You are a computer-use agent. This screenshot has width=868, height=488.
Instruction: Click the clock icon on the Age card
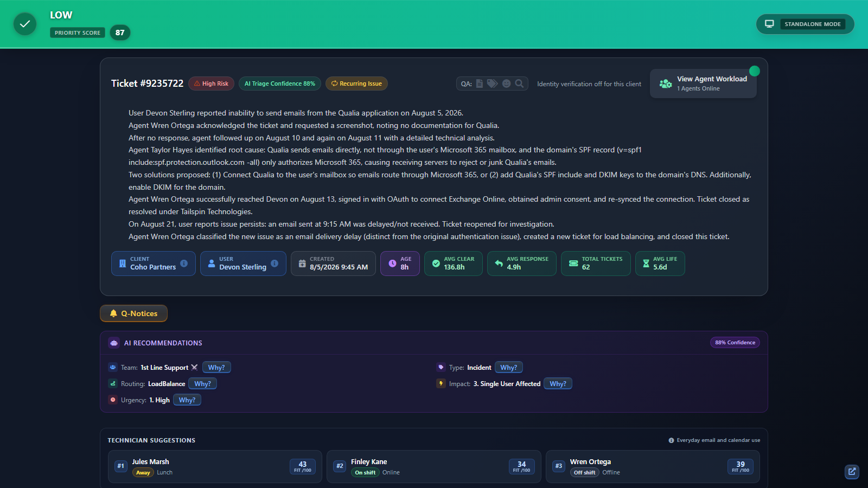click(392, 264)
